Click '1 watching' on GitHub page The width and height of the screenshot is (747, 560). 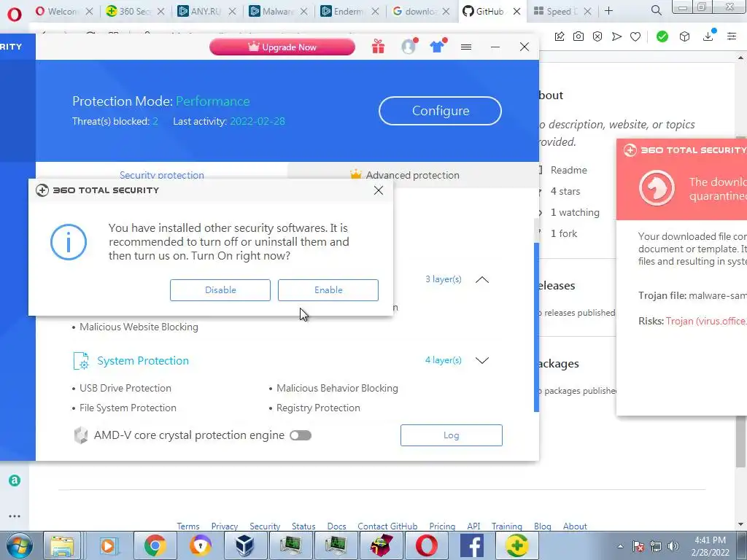575,212
